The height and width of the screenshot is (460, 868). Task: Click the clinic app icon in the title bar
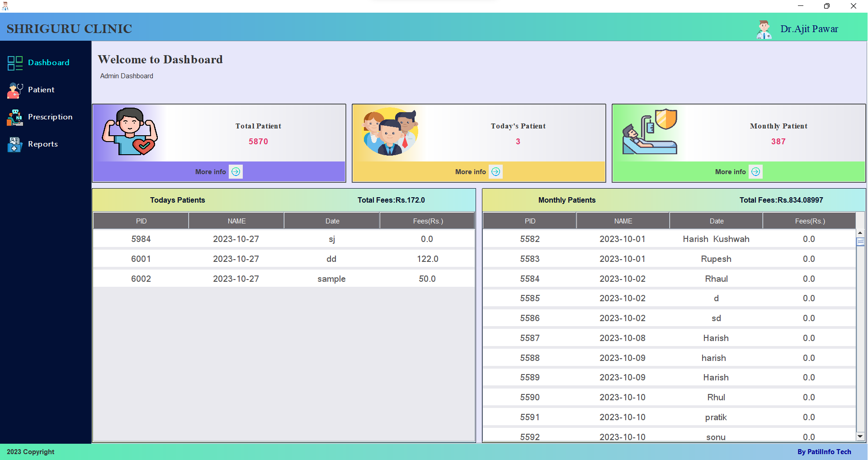[x=5, y=6]
